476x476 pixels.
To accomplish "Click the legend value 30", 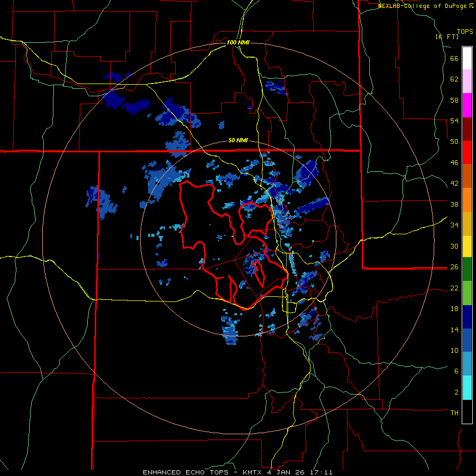I will click(x=454, y=246).
